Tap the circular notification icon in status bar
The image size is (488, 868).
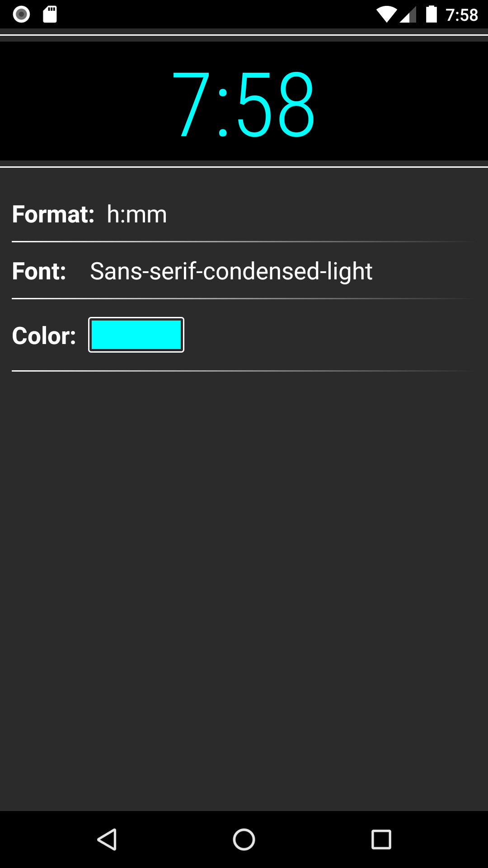pyautogui.click(x=21, y=14)
